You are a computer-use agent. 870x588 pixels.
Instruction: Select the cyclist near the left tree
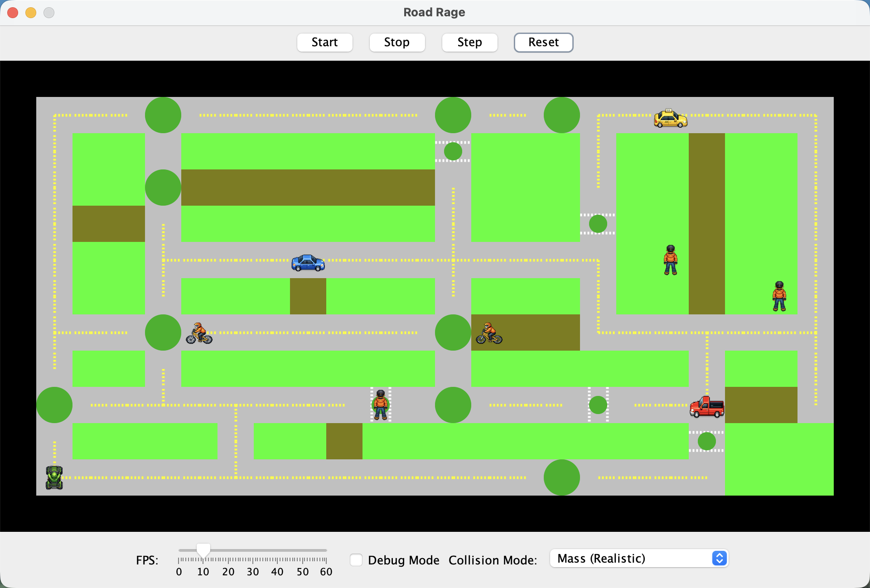[199, 333]
